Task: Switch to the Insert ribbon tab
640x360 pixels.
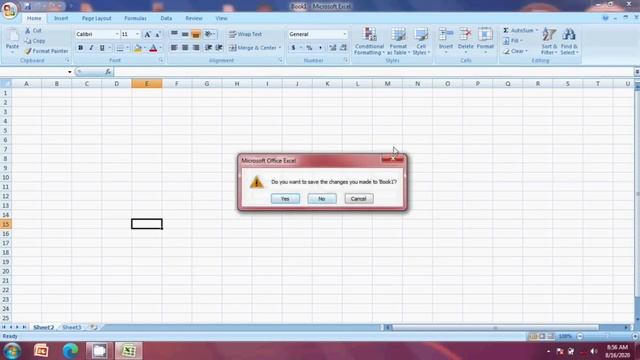Action: click(61, 18)
